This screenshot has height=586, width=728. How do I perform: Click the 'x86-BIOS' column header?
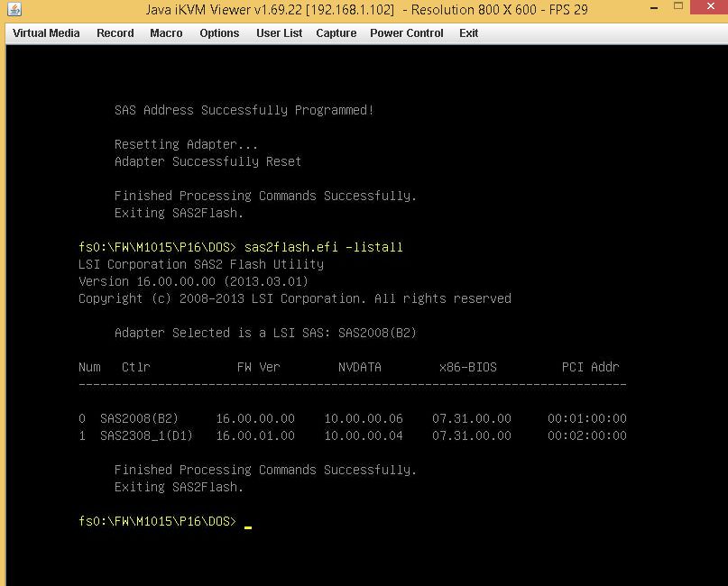pos(468,367)
